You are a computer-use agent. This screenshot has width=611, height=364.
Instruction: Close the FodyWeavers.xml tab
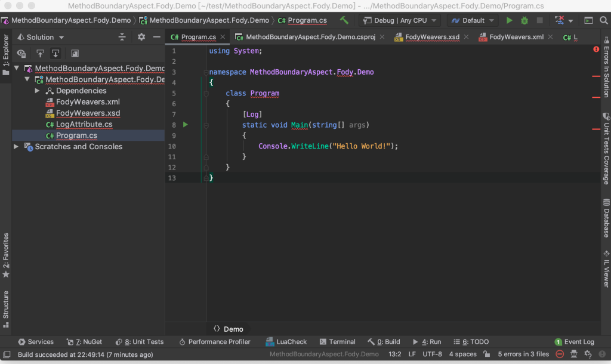pos(550,37)
